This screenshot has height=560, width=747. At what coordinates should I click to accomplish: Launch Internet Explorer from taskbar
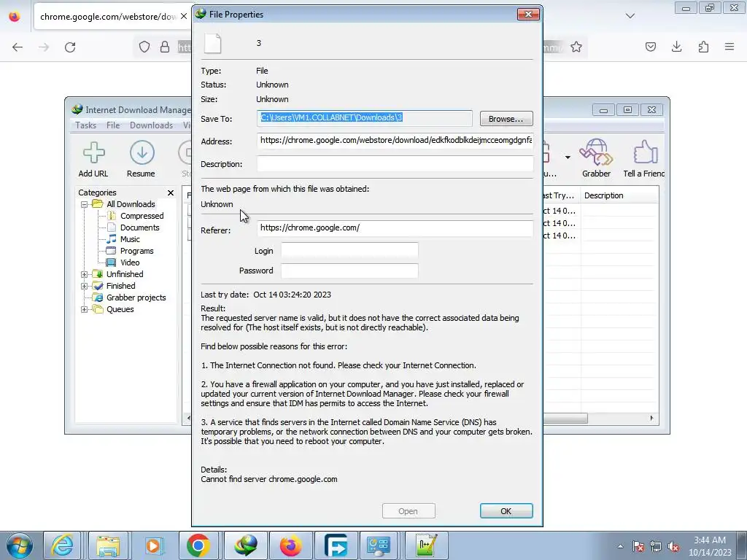tap(62, 545)
